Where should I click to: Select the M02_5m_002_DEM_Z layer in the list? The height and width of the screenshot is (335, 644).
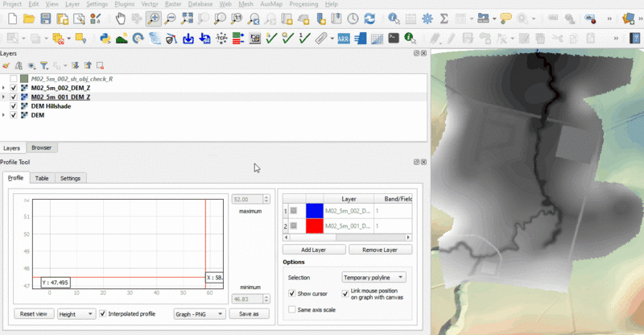[60, 88]
